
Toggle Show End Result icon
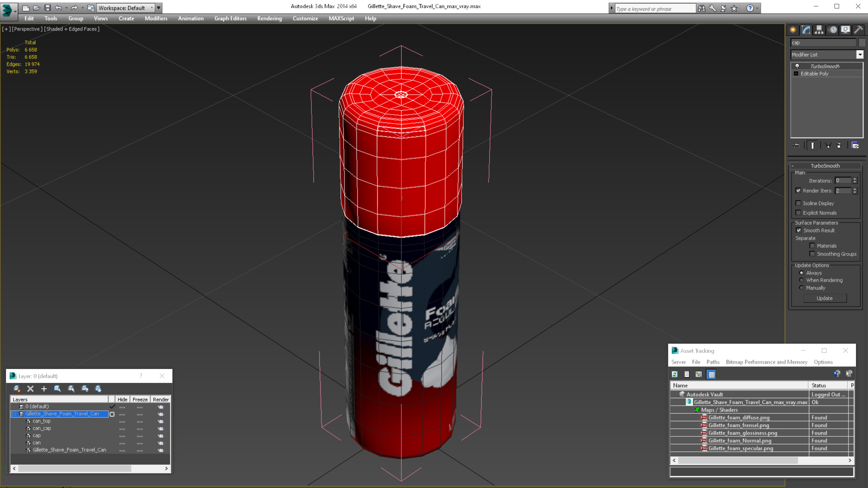pyautogui.click(x=813, y=145)
